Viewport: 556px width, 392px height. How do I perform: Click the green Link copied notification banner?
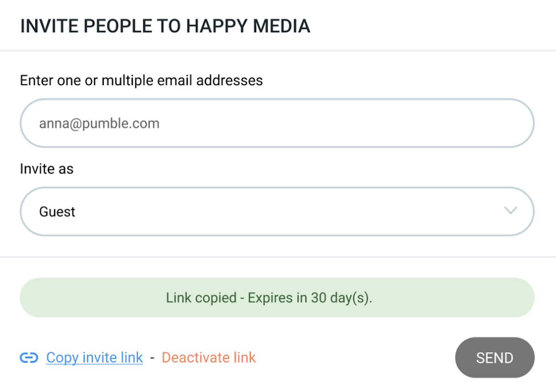(277, 298)
